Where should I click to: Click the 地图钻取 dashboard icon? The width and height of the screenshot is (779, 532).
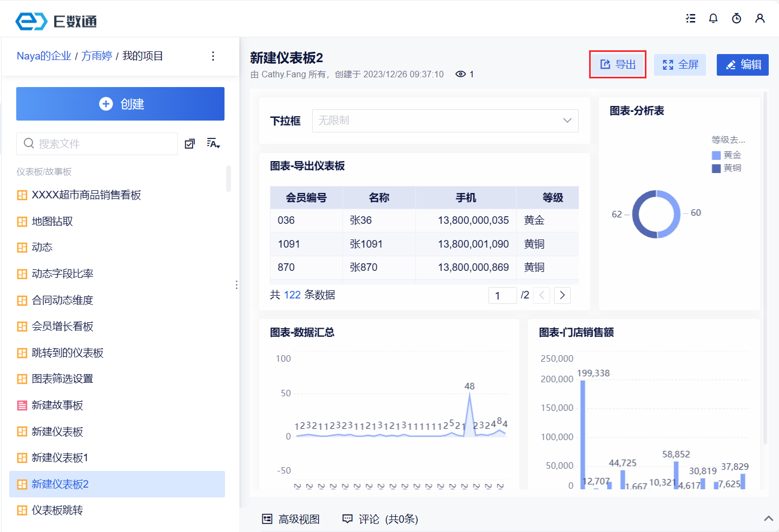point(22,222)
